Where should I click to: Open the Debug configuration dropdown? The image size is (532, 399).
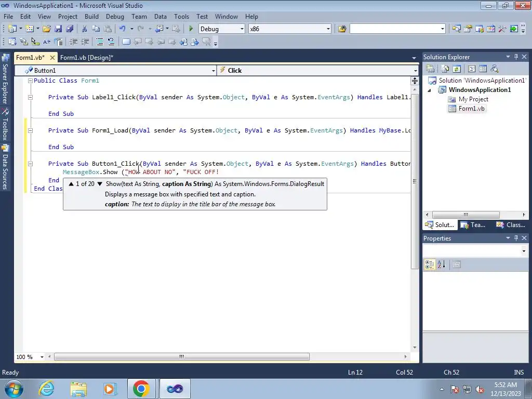click(x=242, y=29)
